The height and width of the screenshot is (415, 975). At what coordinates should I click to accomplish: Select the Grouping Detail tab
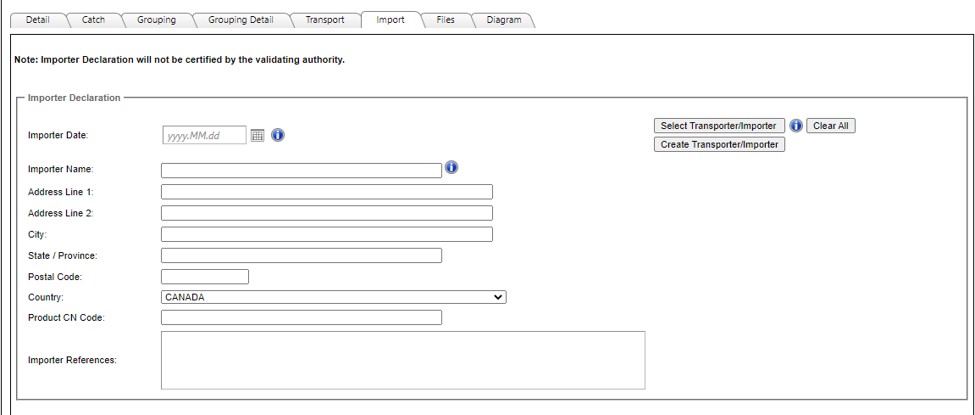click(x=241, y=20)
